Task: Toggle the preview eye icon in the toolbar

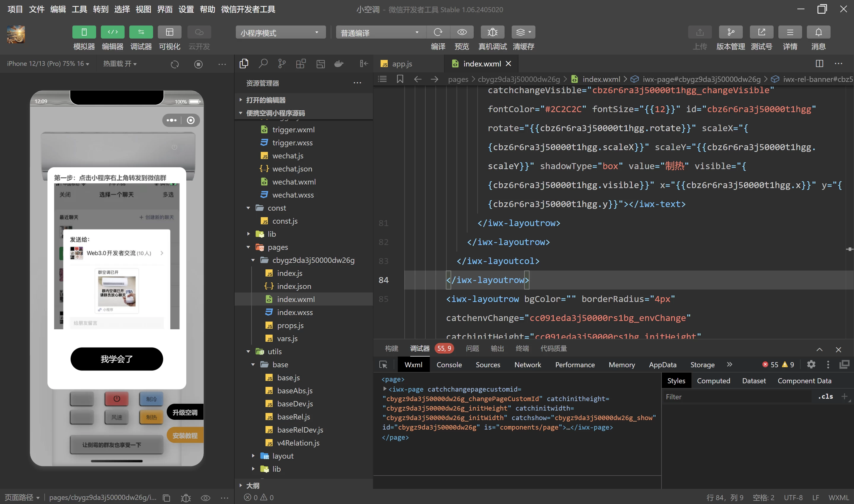Action: tap(462, 32)
